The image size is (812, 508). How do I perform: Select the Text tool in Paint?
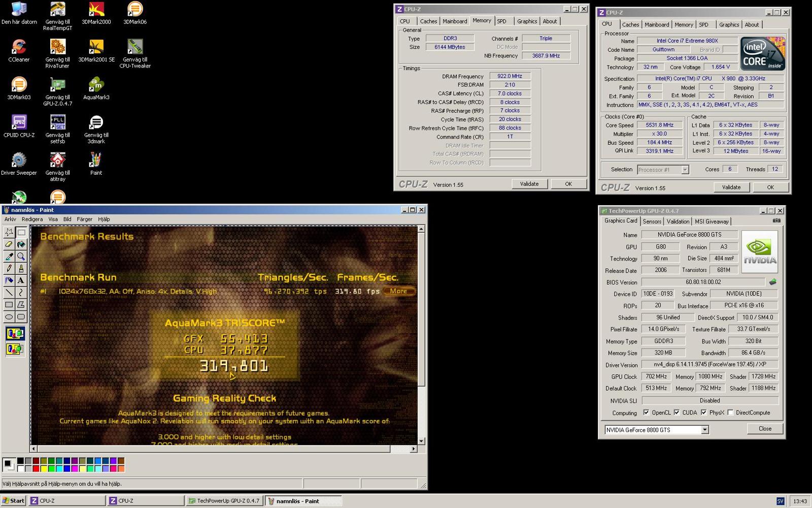pos(21,280)
